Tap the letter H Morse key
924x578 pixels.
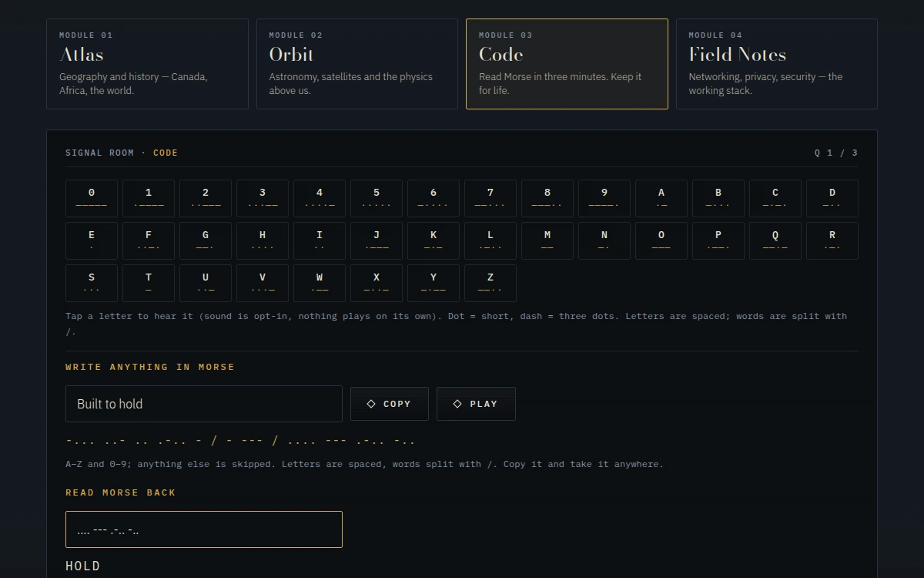[263, 240]
